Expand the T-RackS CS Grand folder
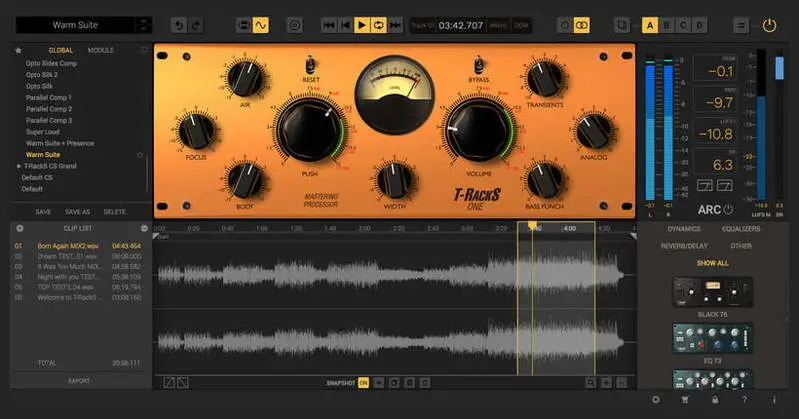Screen dimensions: 799x419 (19, 166)
